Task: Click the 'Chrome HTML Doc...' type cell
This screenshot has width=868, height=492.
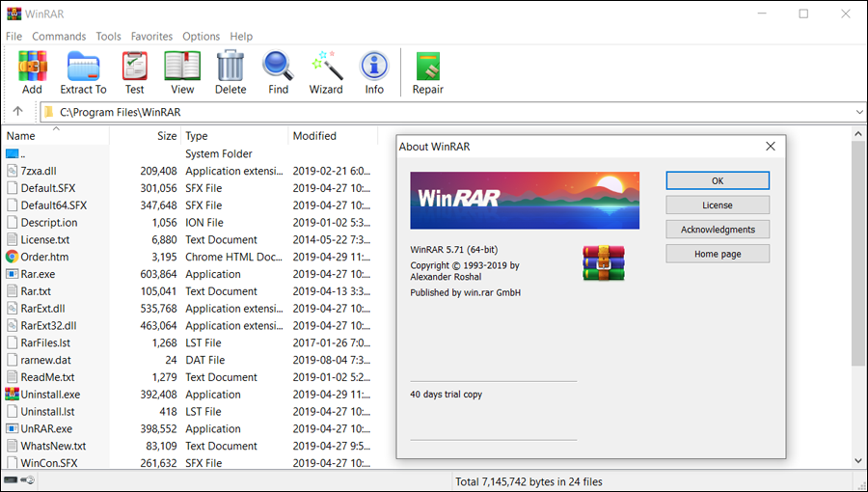Action: [233, 257]
